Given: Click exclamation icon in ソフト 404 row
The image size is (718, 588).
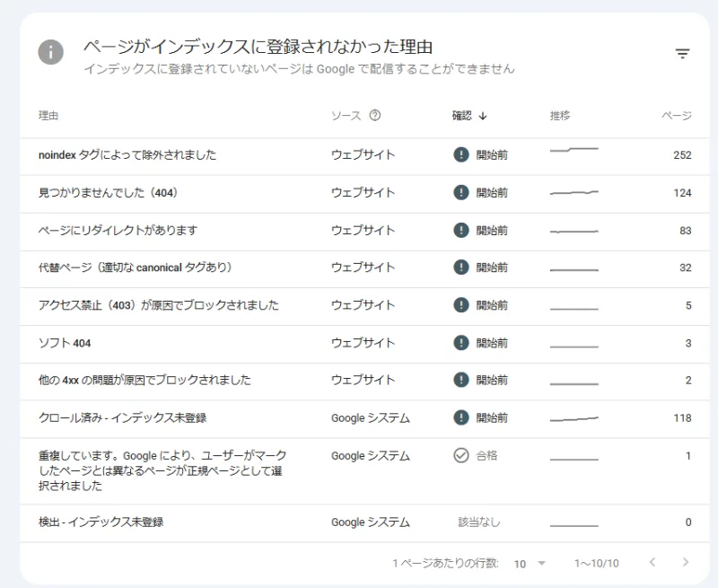Looking at the screenshot, I should pos(461,343).
